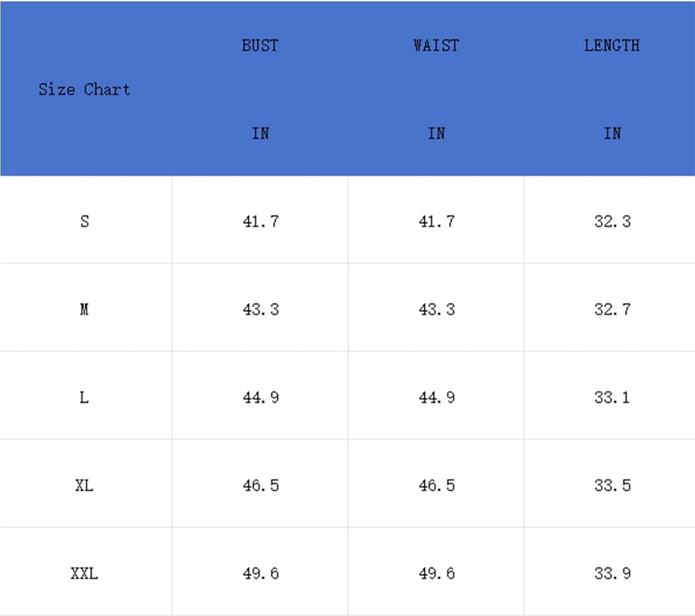The image size is (695, 616).
Task: Click the Size Chart header cell
Action: click(x=84, y=89)
